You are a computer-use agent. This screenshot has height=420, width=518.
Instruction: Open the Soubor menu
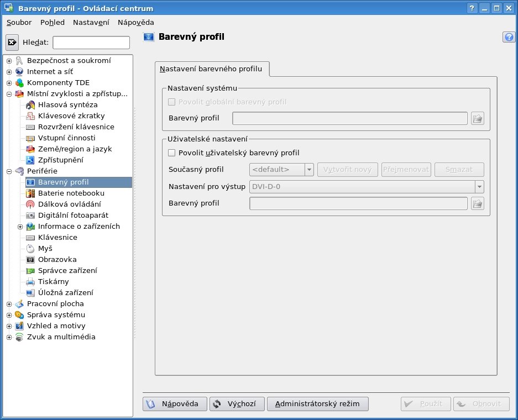pos(19,23)
